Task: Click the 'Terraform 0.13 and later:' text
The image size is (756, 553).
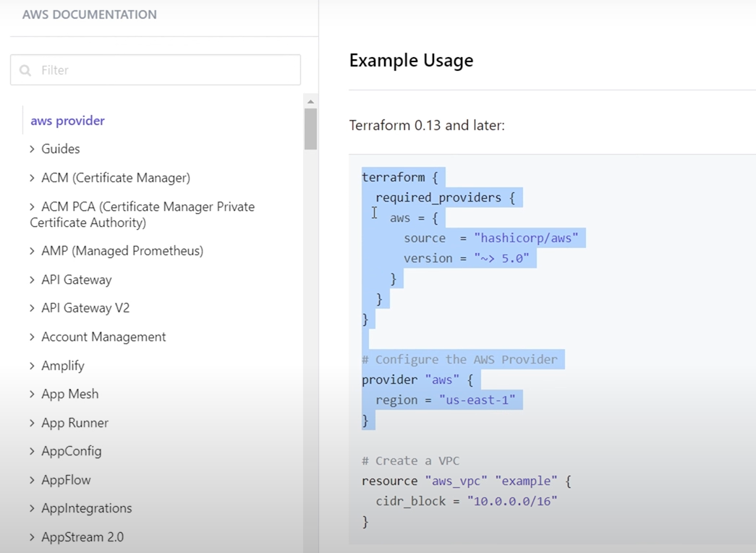Action: pos(427,125)
